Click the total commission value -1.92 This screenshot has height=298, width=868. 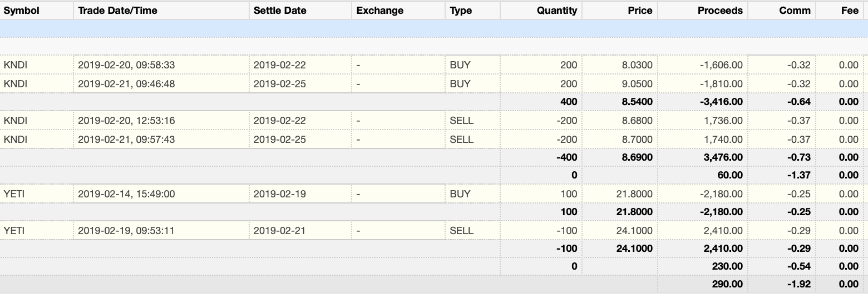(798, 284)
